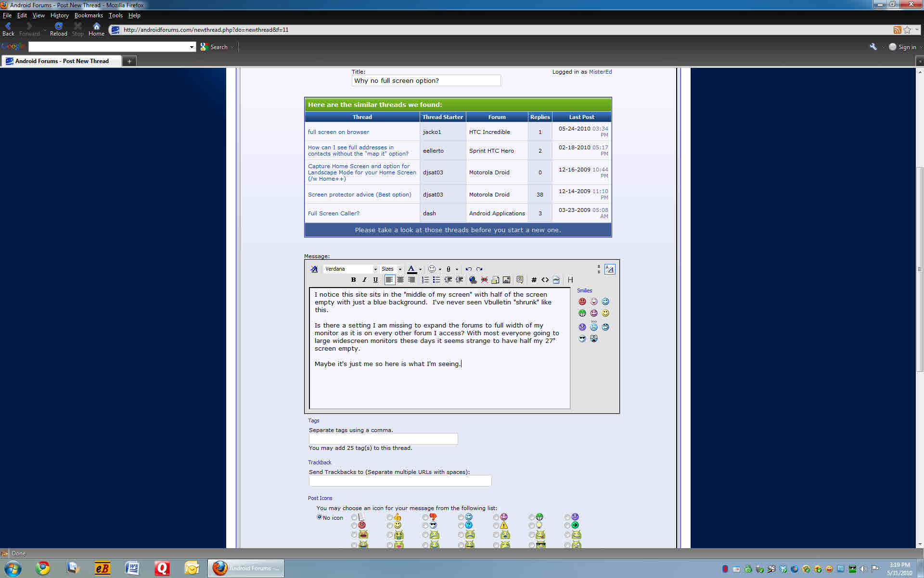924x578 pixels.
Task: Wrap selection in QUOTE tags icon
Action: [520, 280]
